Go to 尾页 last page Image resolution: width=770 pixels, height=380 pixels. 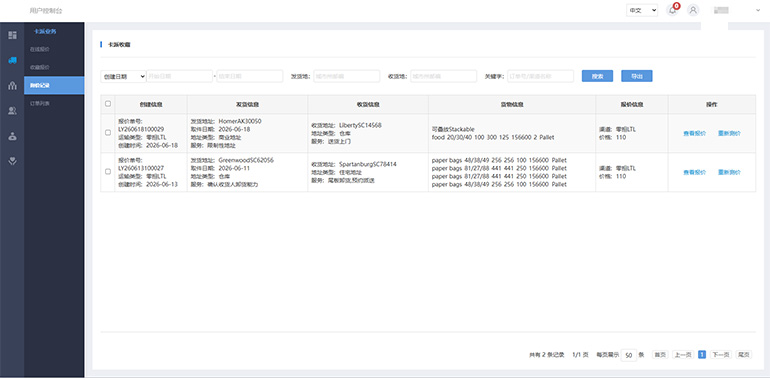743,354
